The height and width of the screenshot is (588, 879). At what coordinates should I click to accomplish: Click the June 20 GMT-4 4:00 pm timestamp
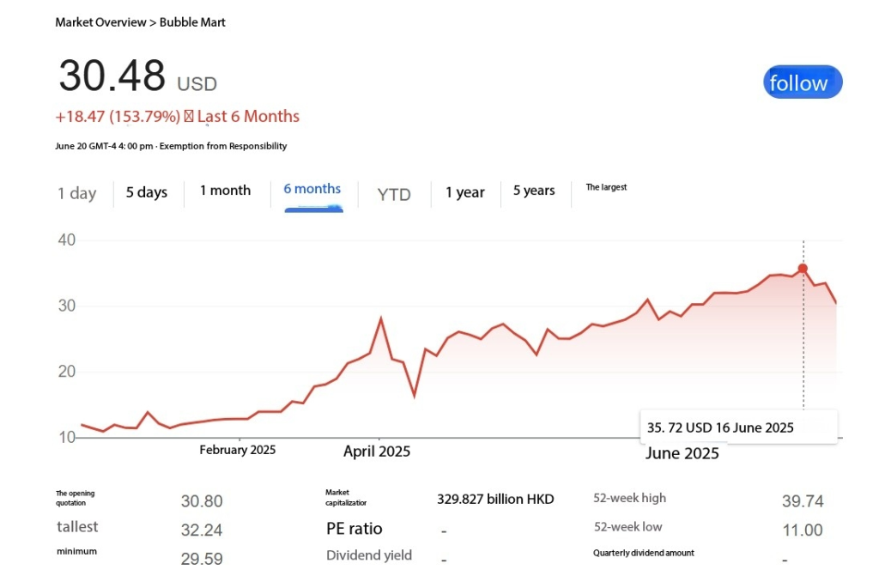point(104,146)
